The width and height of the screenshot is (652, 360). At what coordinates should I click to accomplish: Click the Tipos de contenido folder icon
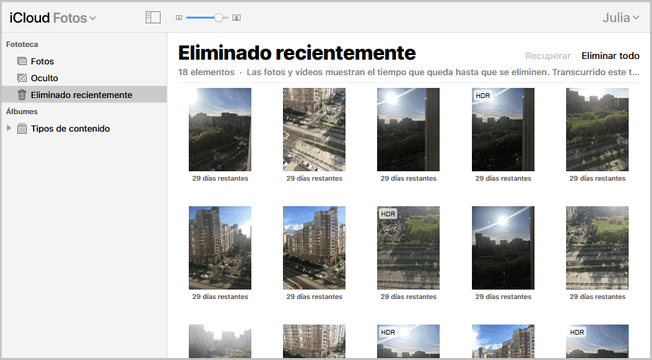22,128
